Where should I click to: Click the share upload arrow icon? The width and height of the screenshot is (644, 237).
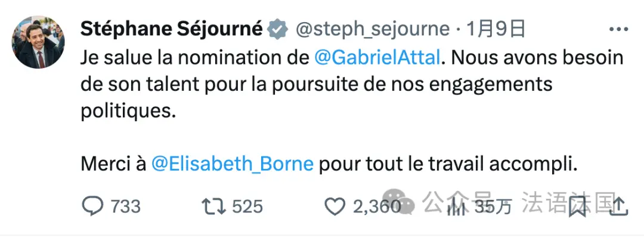pyautogui.click(x=618, y=206)
